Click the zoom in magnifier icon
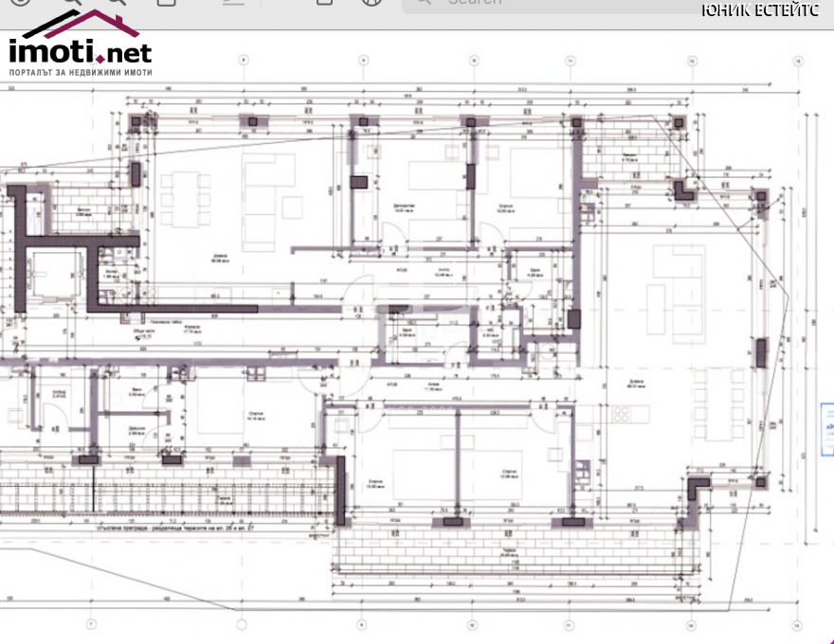This screenshot has width=834, height=644. 117,2
